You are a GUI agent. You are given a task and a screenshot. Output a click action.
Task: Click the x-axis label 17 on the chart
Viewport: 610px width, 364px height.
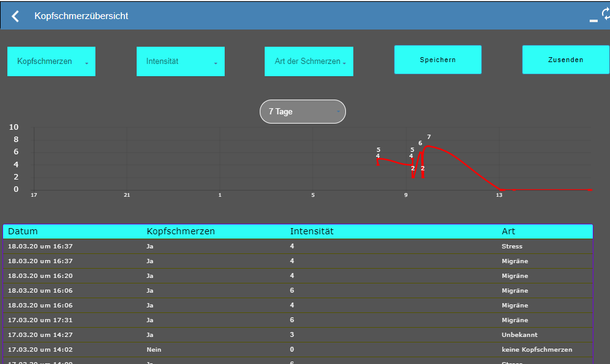click(34, 195)
